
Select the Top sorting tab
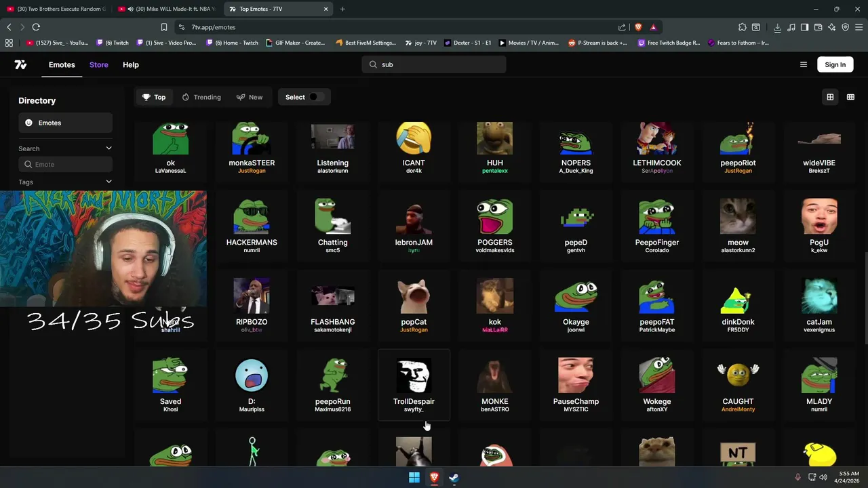pos(154,97)
